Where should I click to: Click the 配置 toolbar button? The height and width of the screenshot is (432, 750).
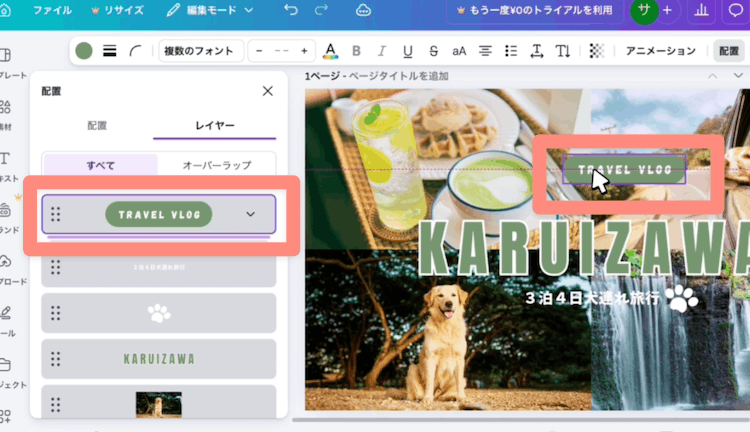(729, 51)
